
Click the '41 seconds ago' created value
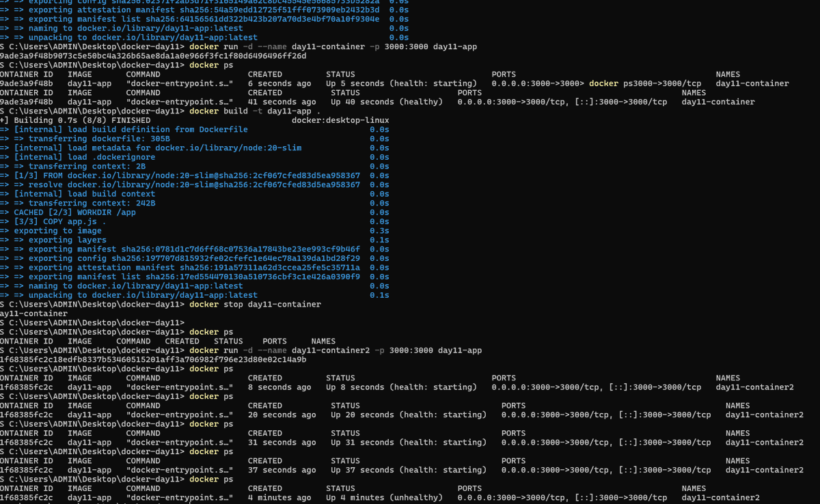(x=282, y=102)
